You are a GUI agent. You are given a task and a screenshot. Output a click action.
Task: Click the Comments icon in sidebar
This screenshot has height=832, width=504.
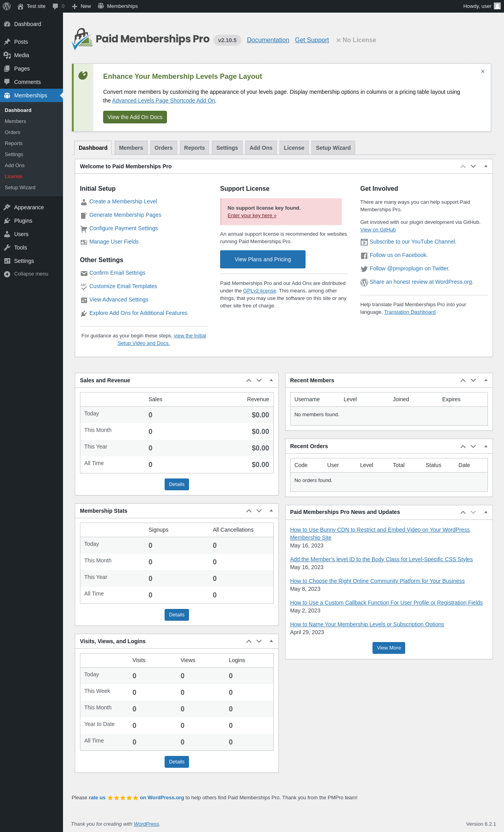(x=7, y=82)
